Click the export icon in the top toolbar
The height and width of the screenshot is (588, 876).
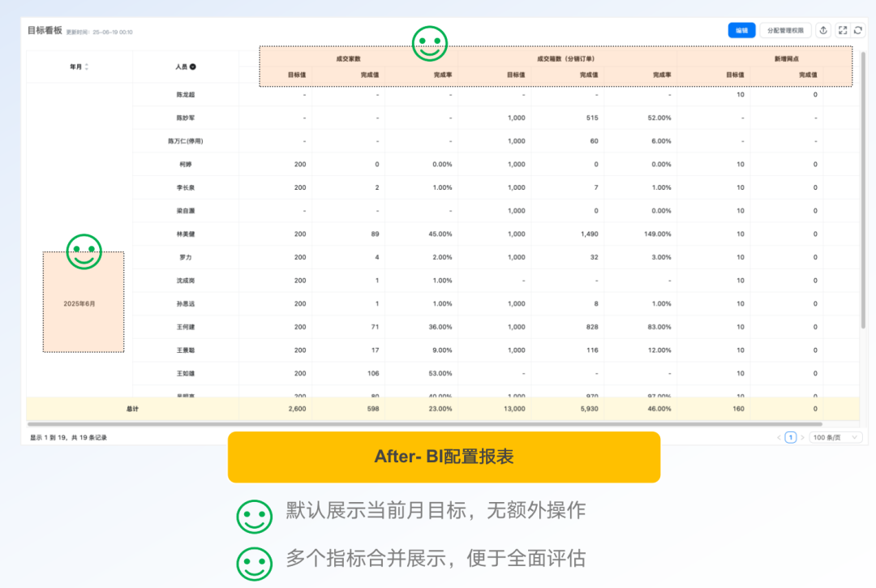(823, 30)
